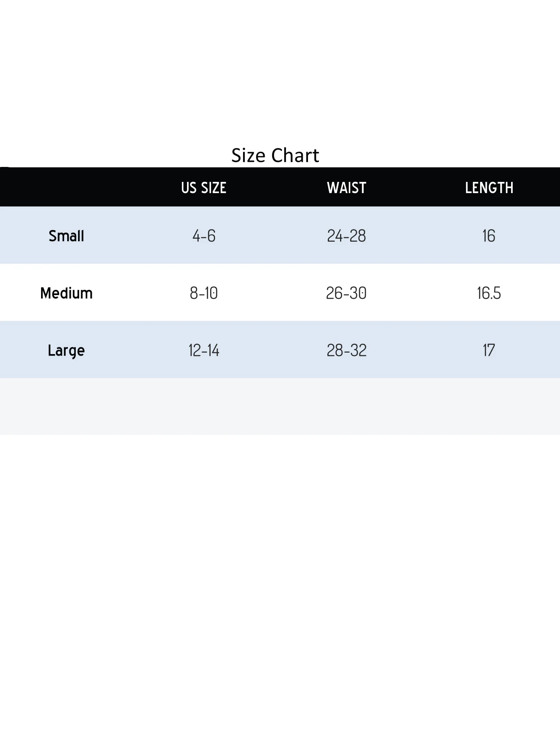Click the Large row label
This screenshot has width=560, height=747.
coord(66,350)
